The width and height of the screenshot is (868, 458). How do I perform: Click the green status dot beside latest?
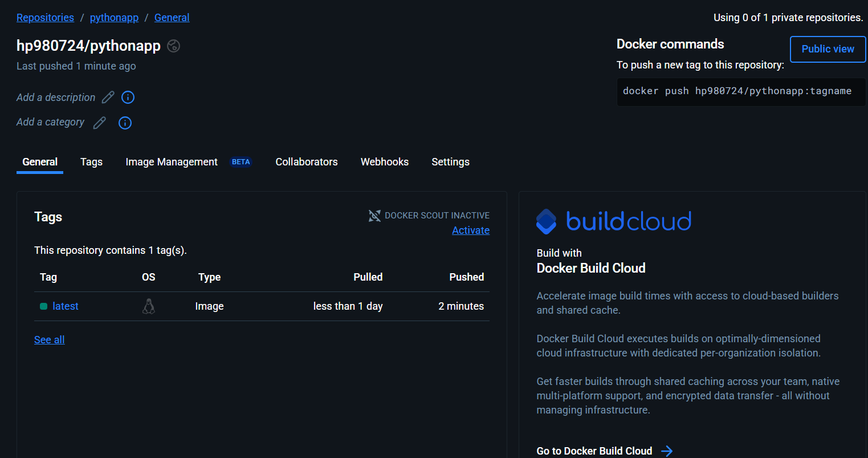click(x=43, y=306)
